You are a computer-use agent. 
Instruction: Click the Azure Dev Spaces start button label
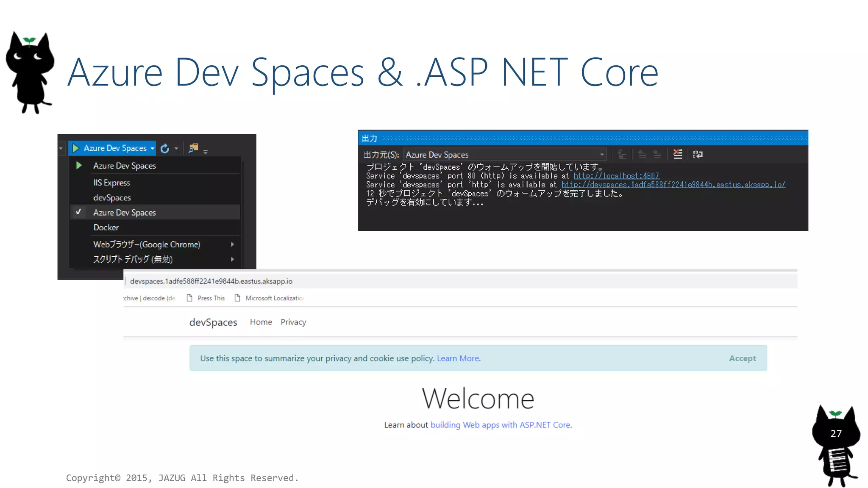pyautogui.click(x=115, y=148)
